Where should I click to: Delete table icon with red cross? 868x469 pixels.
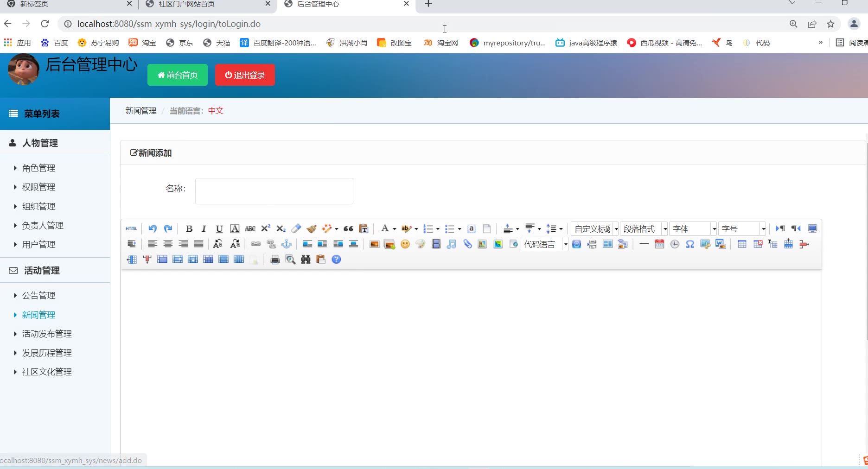coord(758,244)
